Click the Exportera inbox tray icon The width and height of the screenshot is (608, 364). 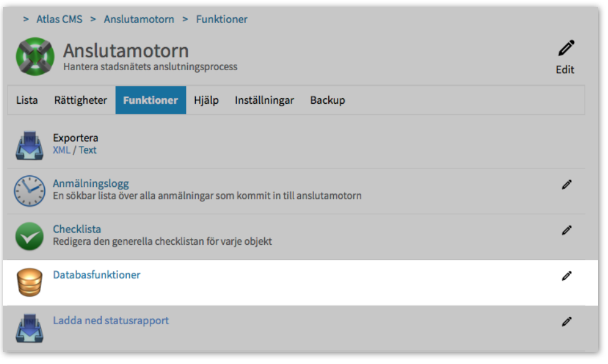coord(29,145)
